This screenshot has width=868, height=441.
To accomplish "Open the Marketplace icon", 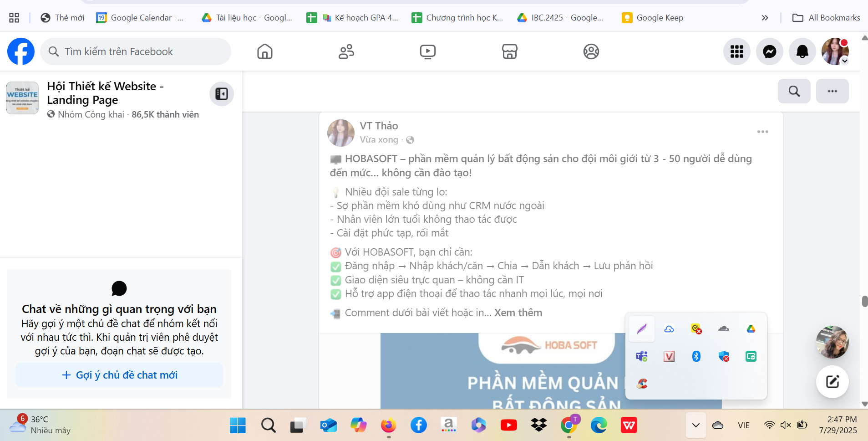I will (x=509, y=51).
